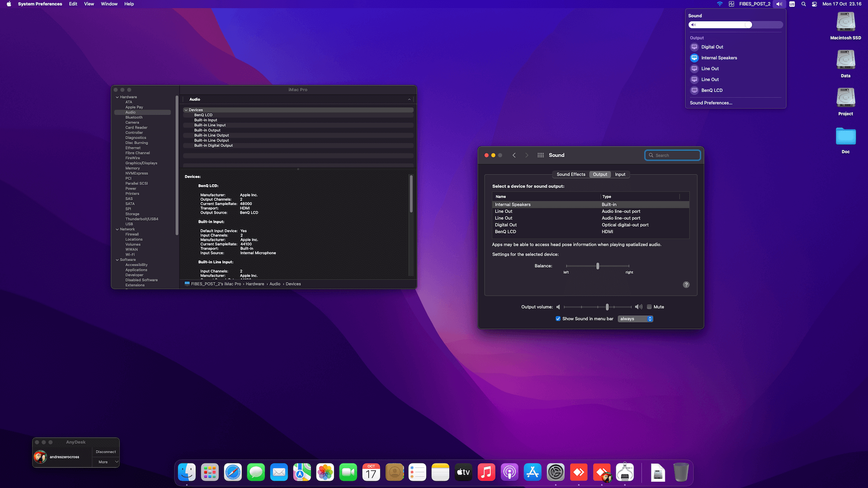This screenshot has height=488, width=868.
Task: Open Mail from the Dock
Action: [279, 473]
